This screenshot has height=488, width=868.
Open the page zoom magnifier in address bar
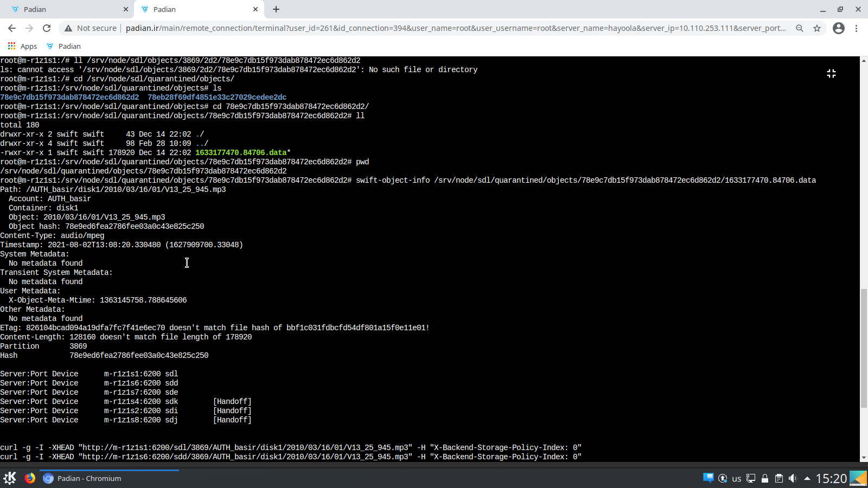point(800,28)
